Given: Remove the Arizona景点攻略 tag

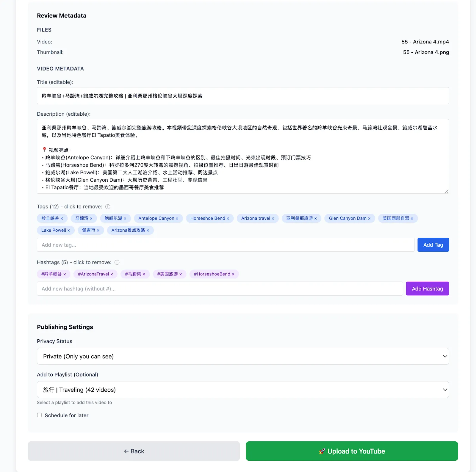Looking at the screenshot, I should [130, 230].
